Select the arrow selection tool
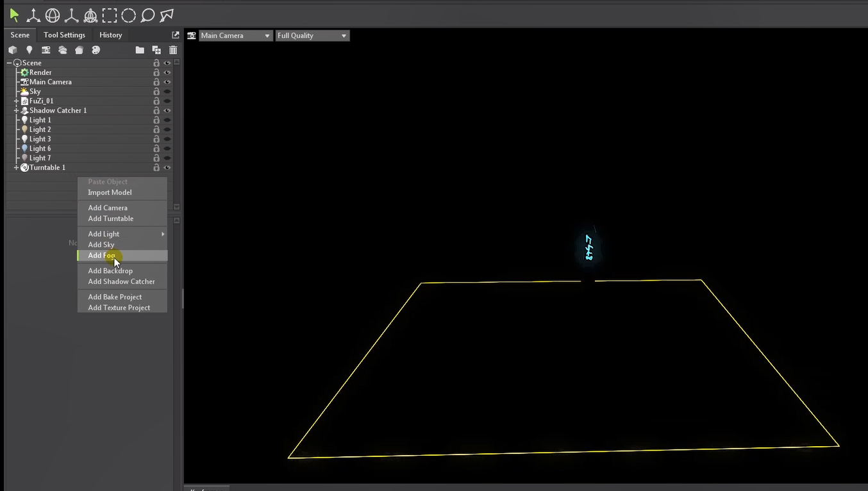The image size is (868, 491). click(14, 15)
